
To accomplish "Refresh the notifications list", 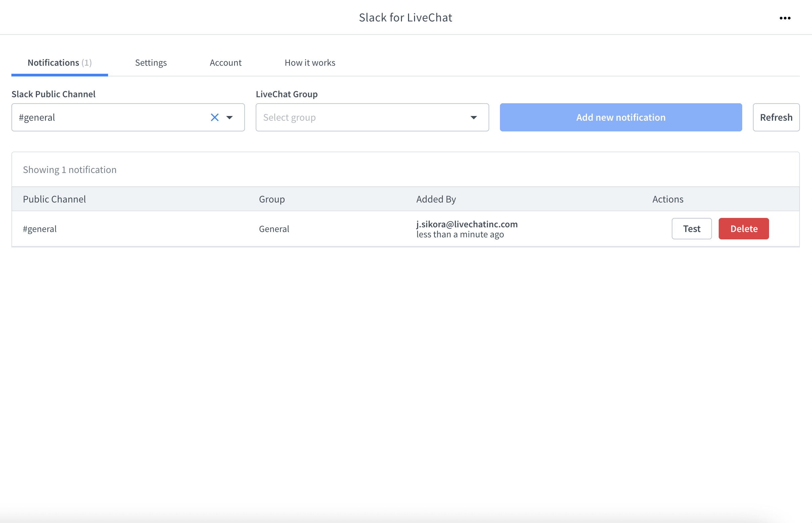I will click(776, 117).
